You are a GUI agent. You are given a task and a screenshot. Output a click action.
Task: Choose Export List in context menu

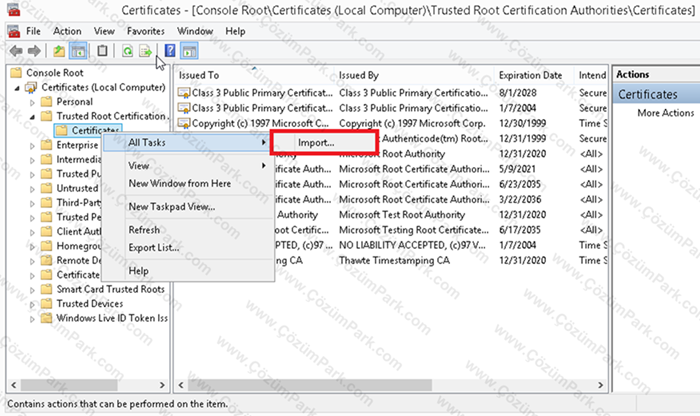click(x=154, y=248)
